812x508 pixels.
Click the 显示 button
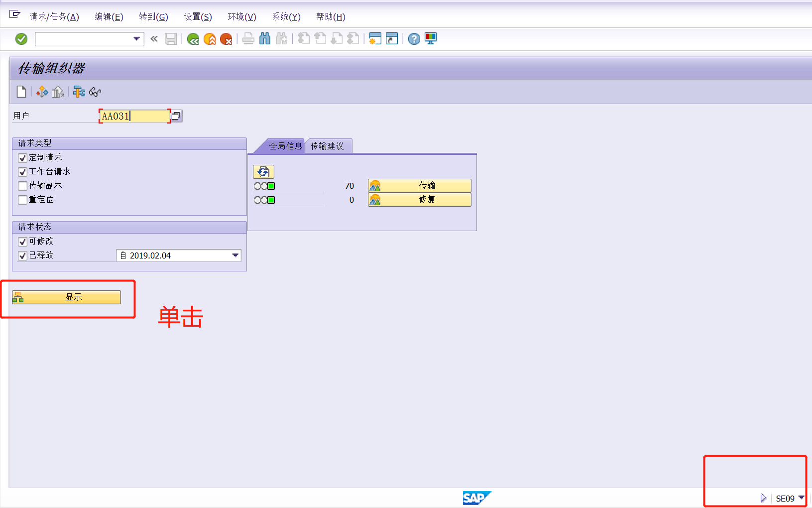tap(73, 297)
